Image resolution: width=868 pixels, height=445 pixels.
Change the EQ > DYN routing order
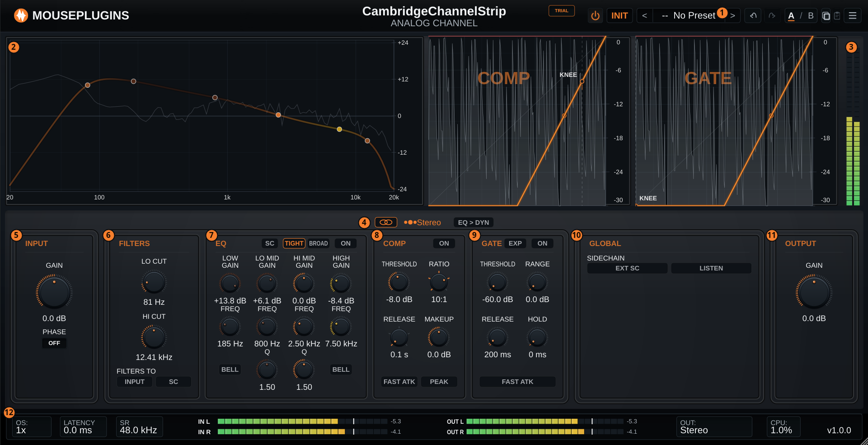[474, 222]
